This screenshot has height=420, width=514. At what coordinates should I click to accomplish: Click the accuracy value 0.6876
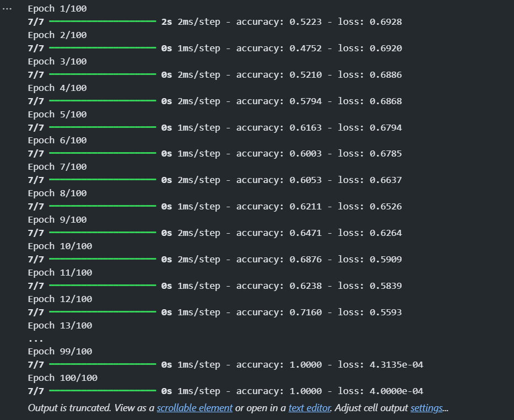(x=306, y=260)
